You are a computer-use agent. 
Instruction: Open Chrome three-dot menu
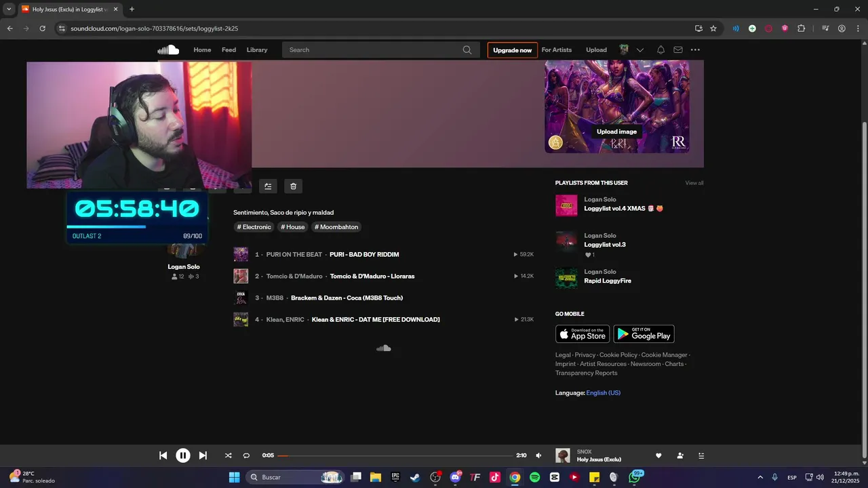coord(857,28)
